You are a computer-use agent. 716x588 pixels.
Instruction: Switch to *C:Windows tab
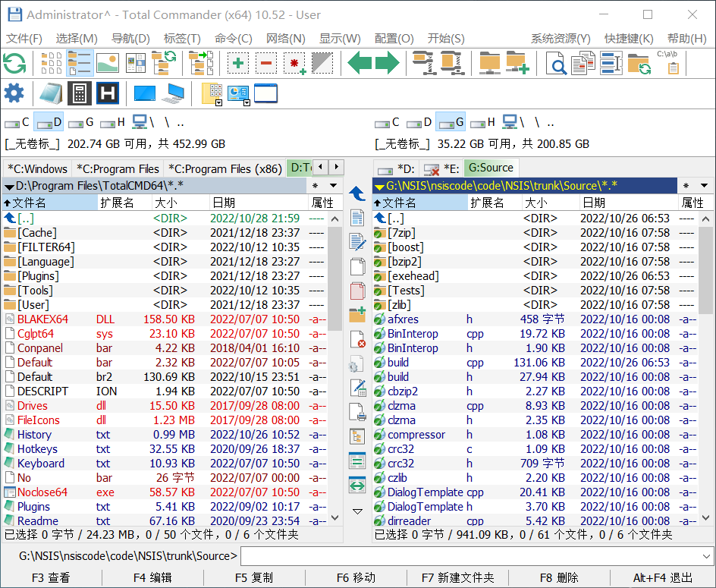(x=37, y=168)
